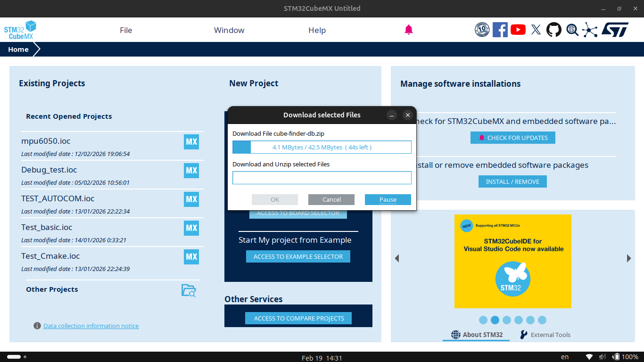The width and height of the screenshot is (644, 362).
Task: Open the STM32CubeIDE banner image
Action: pos(513,261)
